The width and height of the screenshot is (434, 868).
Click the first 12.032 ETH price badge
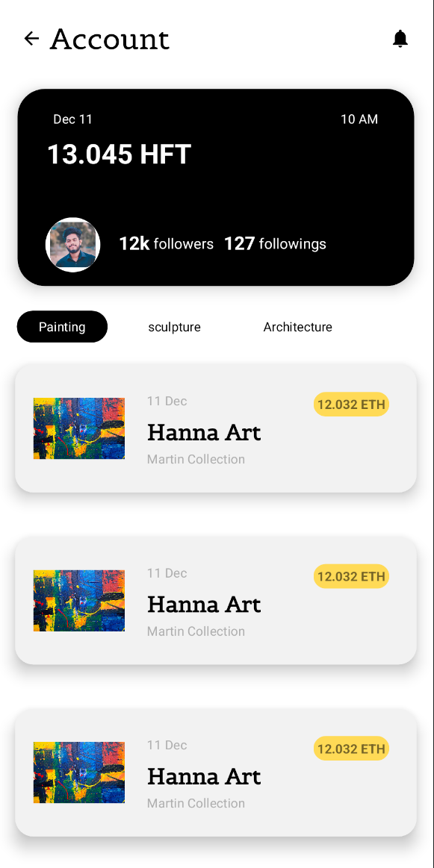[351, 404]
